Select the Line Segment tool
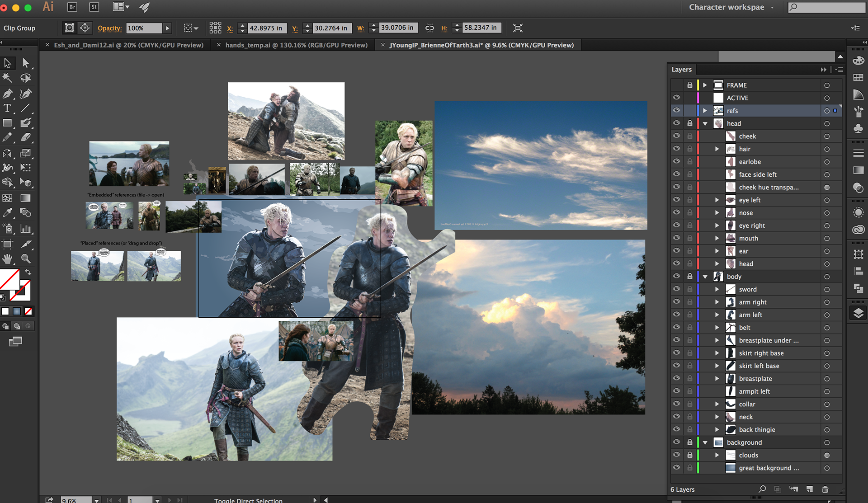 [x=26, y=108]
